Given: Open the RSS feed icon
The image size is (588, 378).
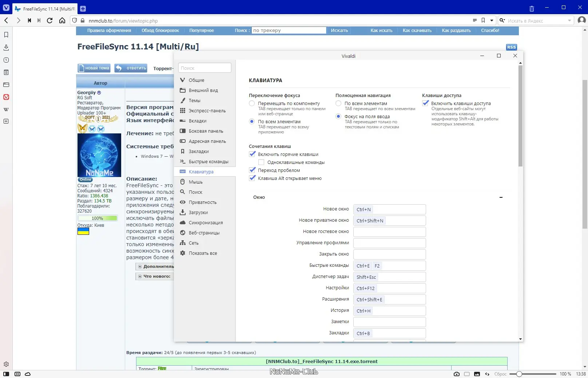Looking at the screenshot, I should point(511,47).
